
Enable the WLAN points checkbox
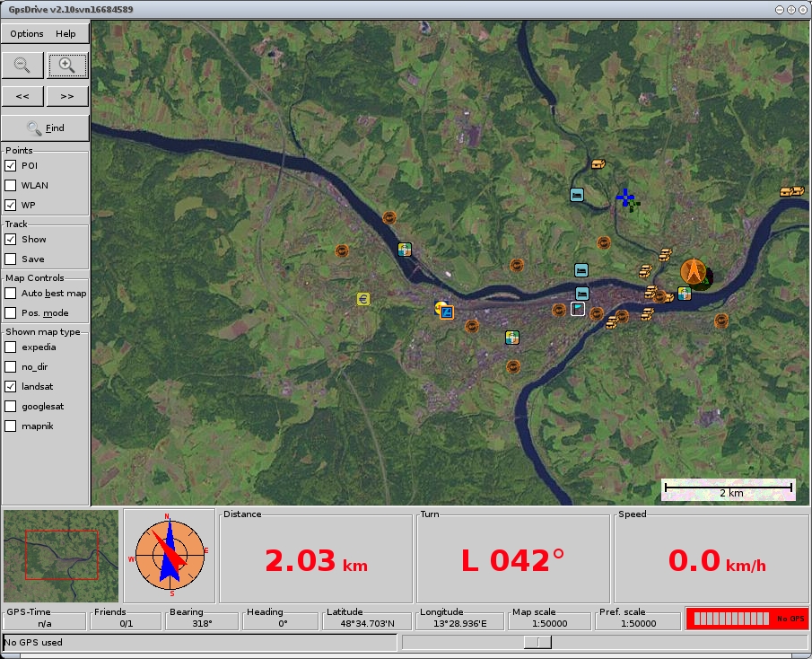(11, 186)
